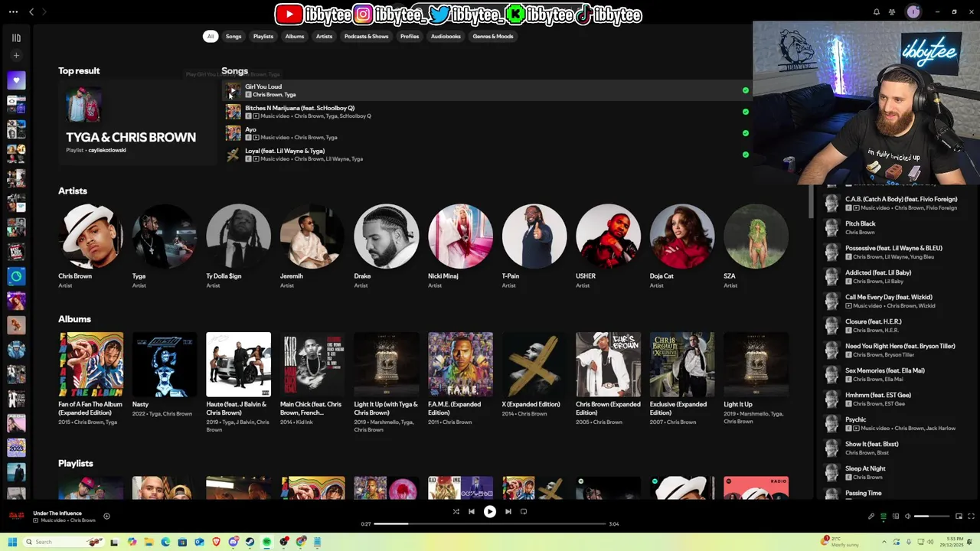Image resolution: width=980 pixels, height=551 pixels.
Task: Select the Songs filter chip
Action: coord(234,36)
